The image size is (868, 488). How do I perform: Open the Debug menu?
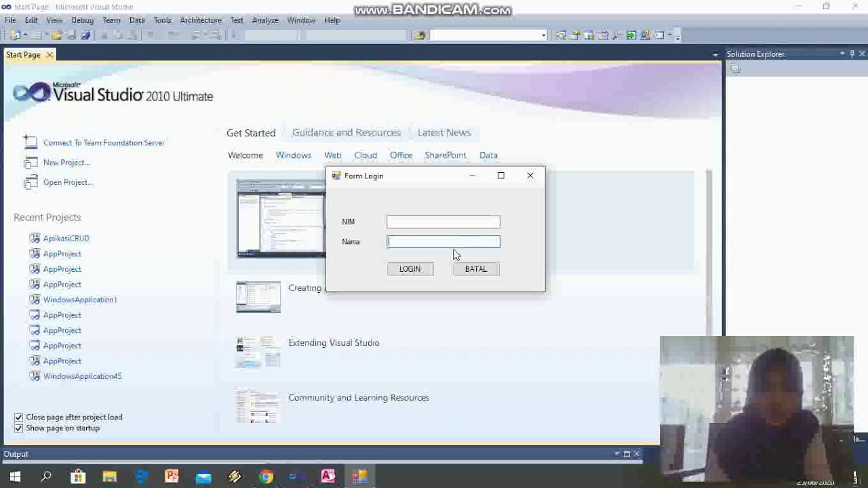click(82, 20)
